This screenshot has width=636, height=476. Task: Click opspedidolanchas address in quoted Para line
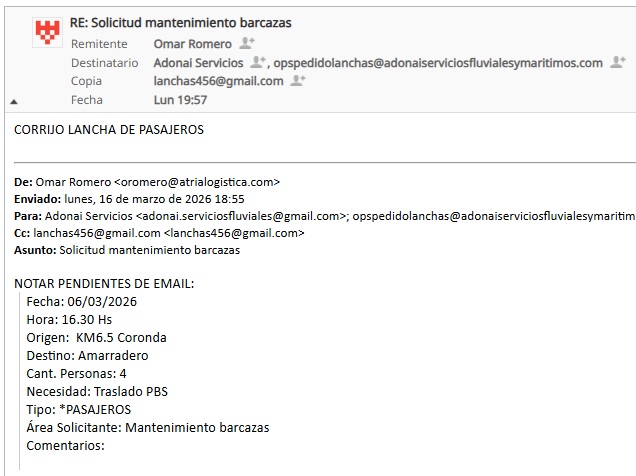pyautogui.click(x=494, y=216)
